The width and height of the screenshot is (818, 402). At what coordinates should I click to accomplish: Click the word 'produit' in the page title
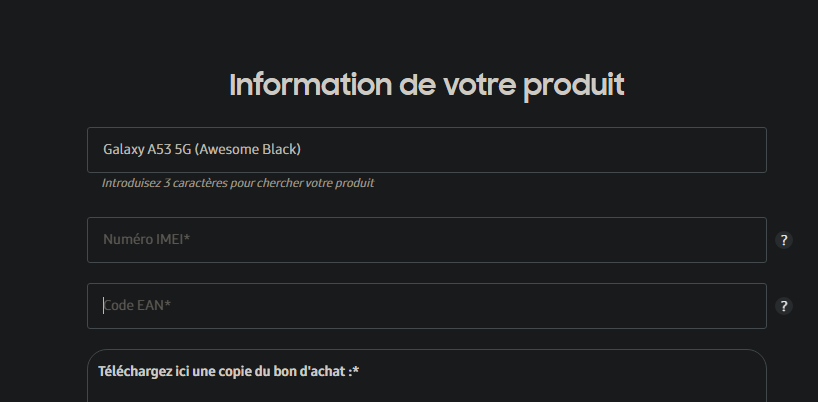coord(574,87)
